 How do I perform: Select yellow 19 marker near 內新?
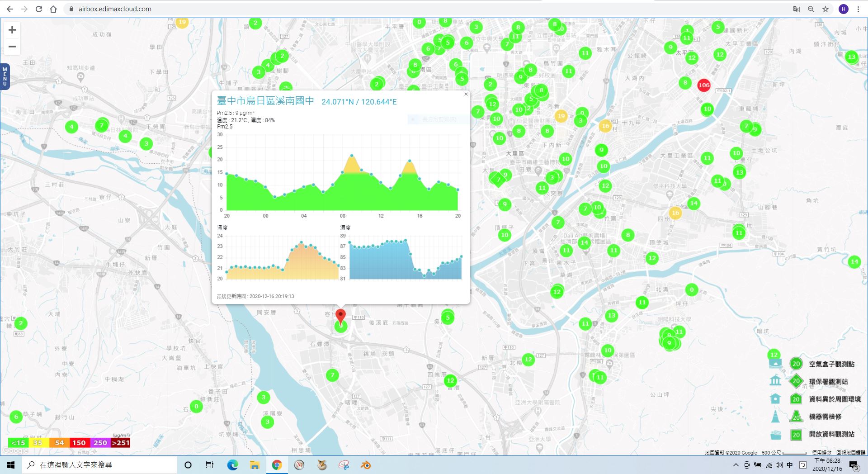coord(561,116)
